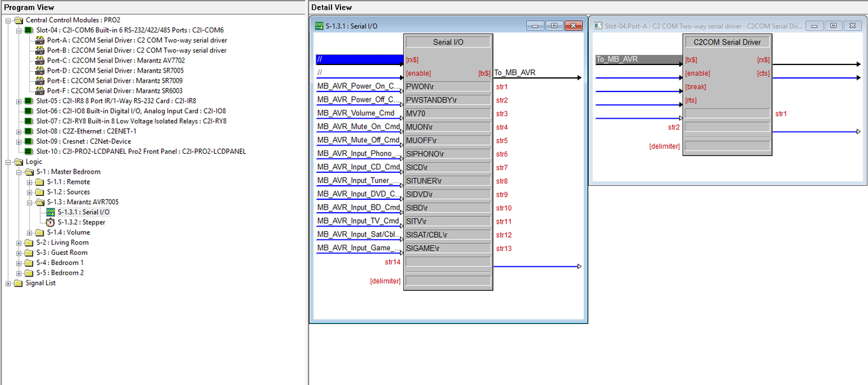Viewport: 868px width, 385px height.
Task: Click the S-1 Master Bedroom folder icon
Action: (x=29, y=172)
